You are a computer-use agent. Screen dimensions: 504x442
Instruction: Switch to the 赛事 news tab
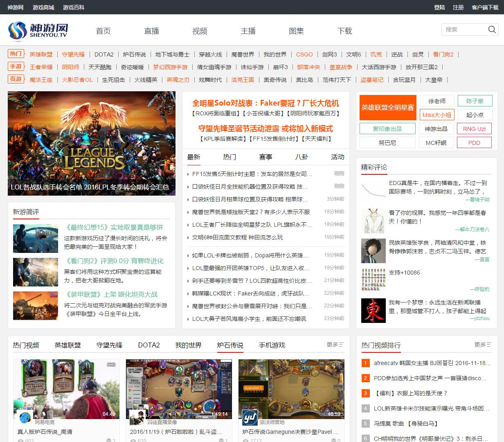265,157
